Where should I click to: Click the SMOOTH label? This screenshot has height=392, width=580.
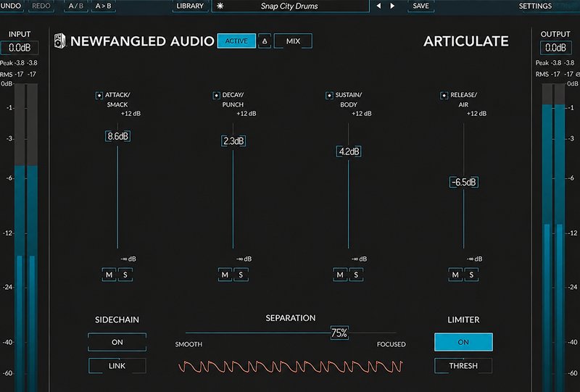[188, 344]
